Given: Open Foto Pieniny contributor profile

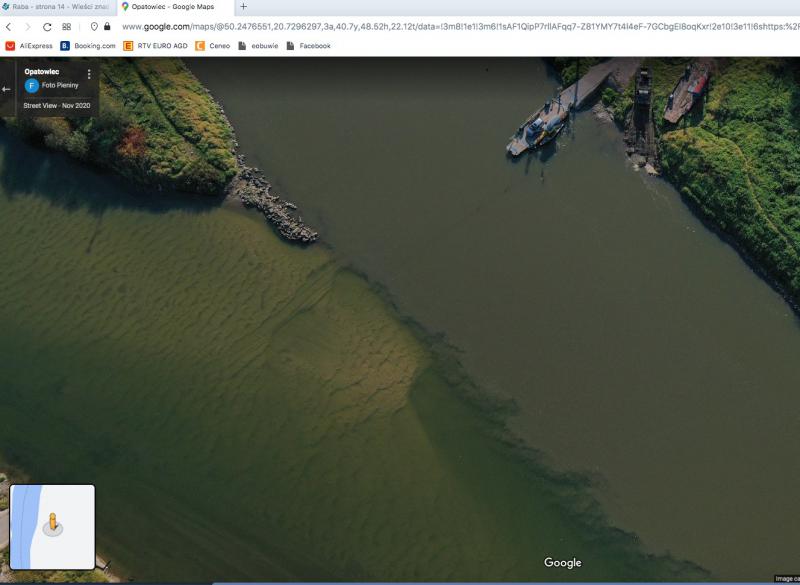Looking at the screenshot, I should 60,86.
